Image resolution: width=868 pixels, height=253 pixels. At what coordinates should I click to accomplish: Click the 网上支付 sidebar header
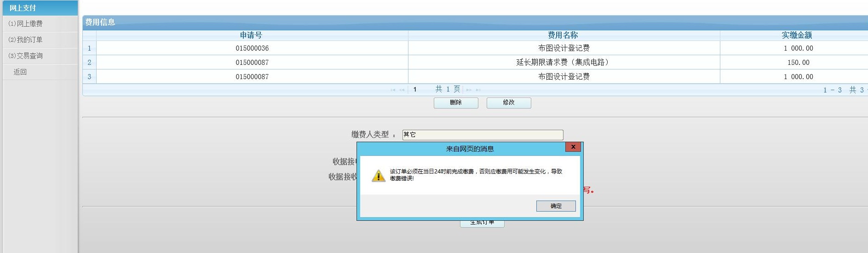click(23, 8)
